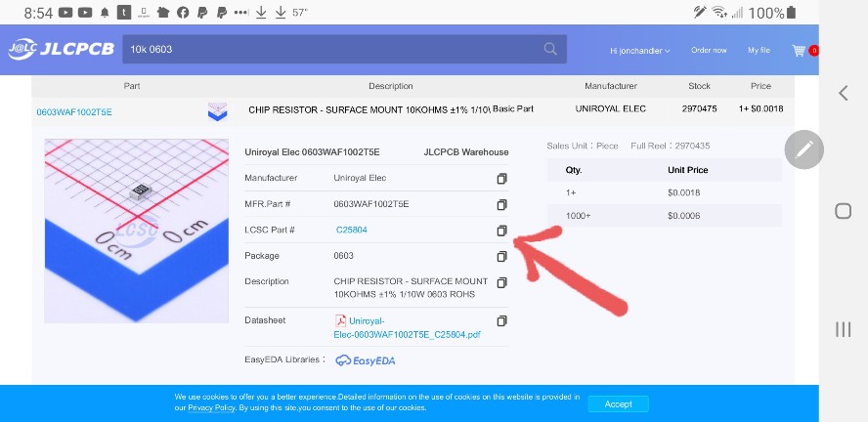
Task: Open the Uniroyal-Elec datasheet PDF link
Action: point(408,328)
